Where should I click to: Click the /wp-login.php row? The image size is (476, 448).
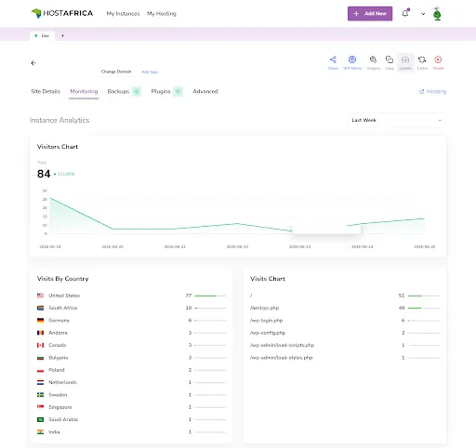pos(345,321)
